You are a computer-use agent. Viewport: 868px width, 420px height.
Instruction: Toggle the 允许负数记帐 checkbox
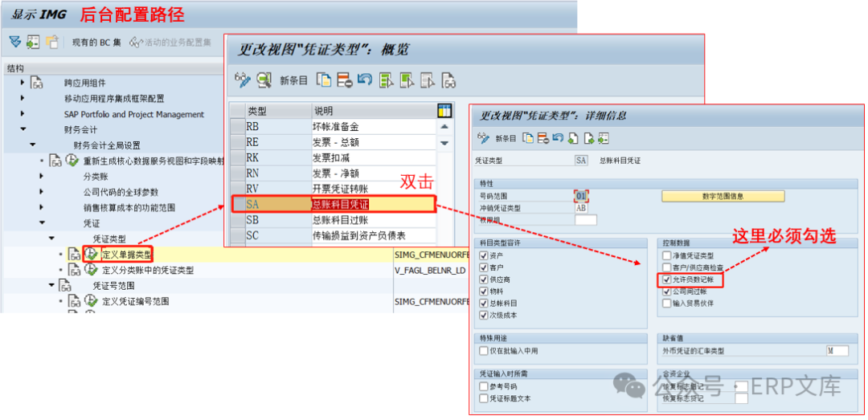click(x=666, y=279)
